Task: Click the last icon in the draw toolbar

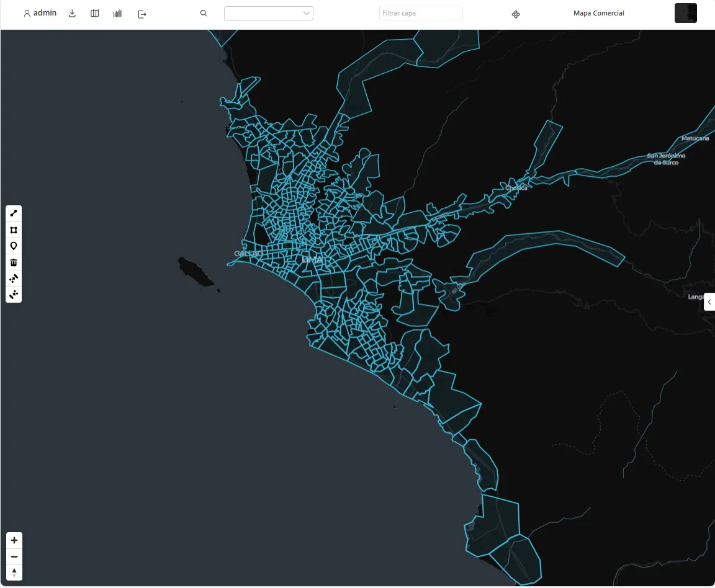Action: click(x=14, y=295)
